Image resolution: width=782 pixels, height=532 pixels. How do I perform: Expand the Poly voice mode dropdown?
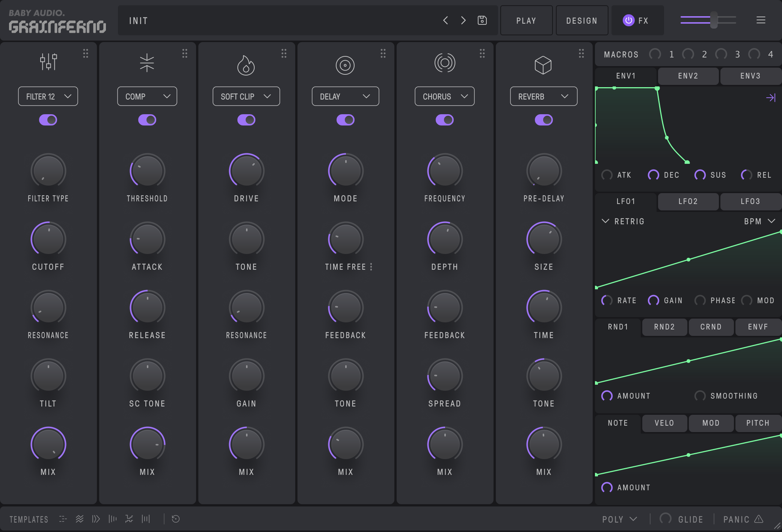pos(619,519)
